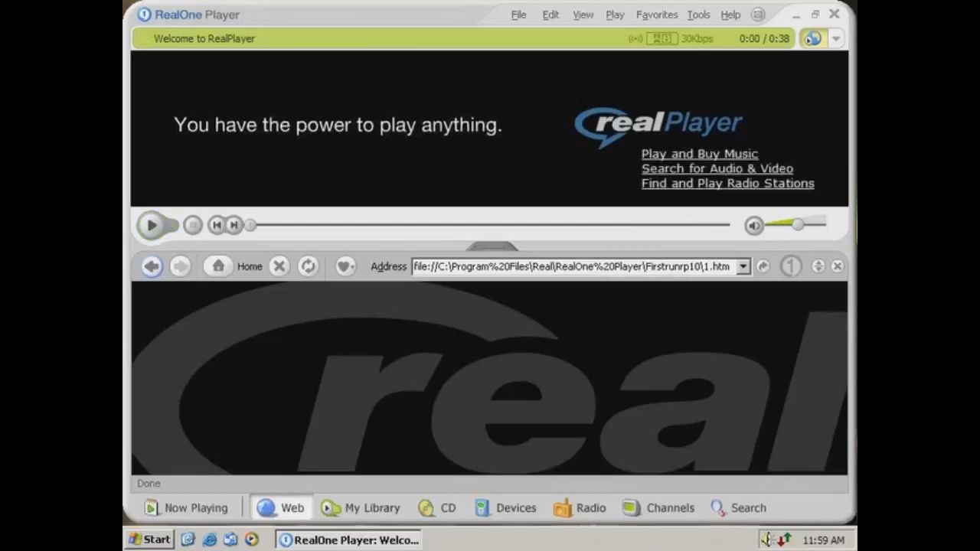Screen dimensions: 980x551
Task: Click the Go arrow beside address
Action: 763,266
